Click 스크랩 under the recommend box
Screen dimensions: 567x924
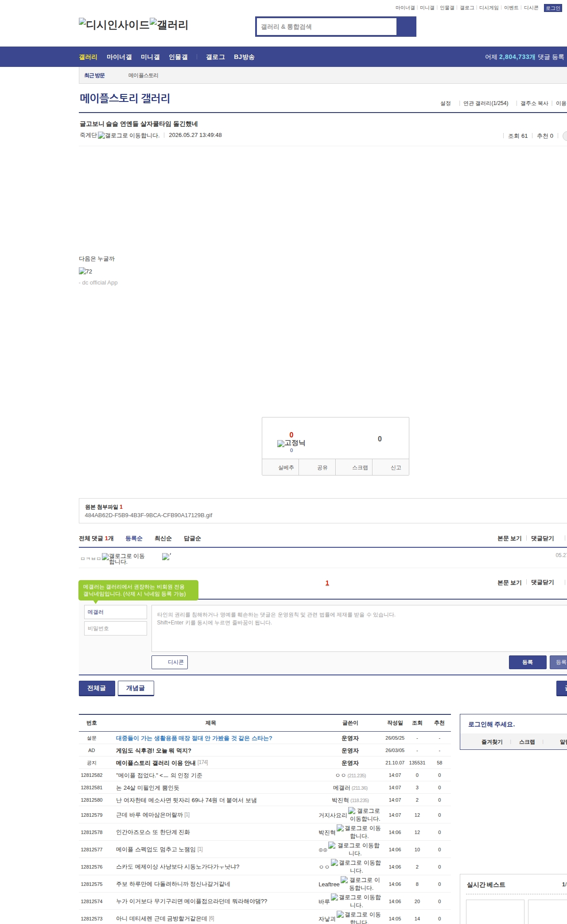354,467
